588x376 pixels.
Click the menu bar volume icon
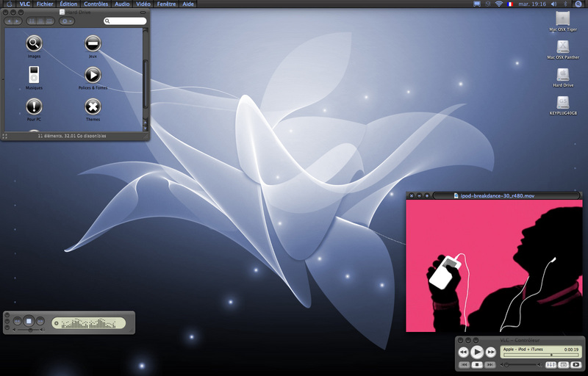[x=554, y=4]
